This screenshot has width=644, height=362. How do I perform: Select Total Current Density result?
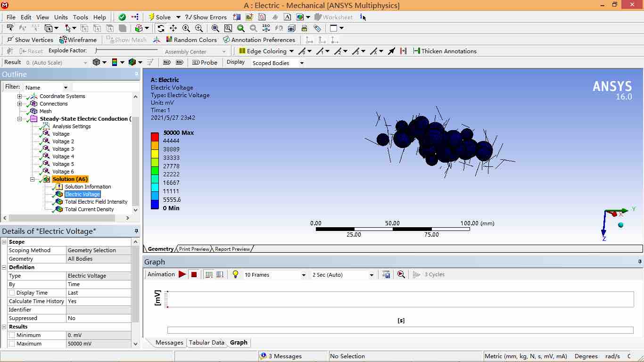point(90,209)
